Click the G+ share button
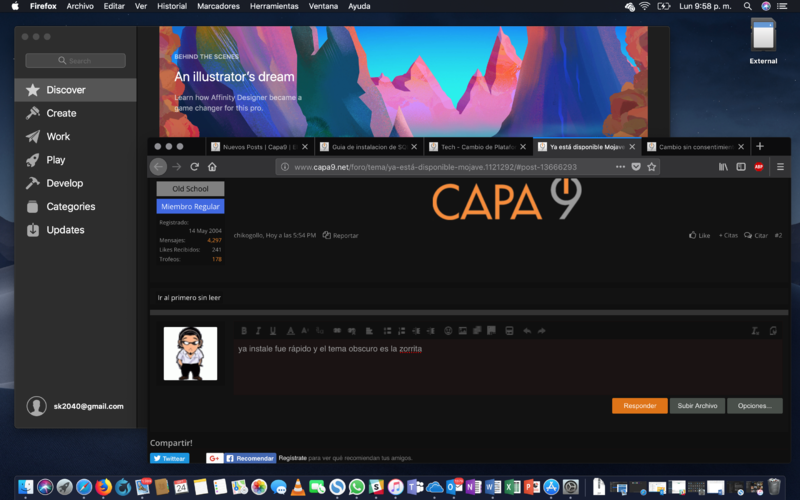This screenshot has width=800, height=500. pyautogui.click(x=215, y=458)
